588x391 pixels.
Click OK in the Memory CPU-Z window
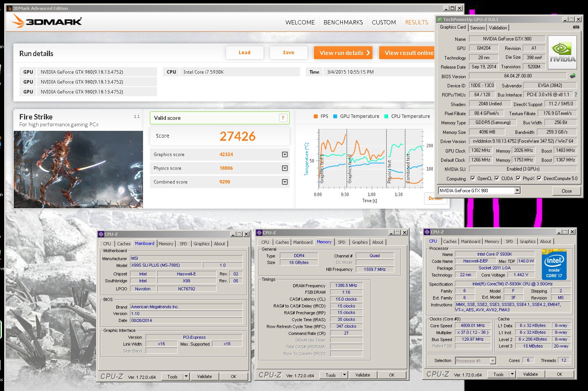point(392,375)
